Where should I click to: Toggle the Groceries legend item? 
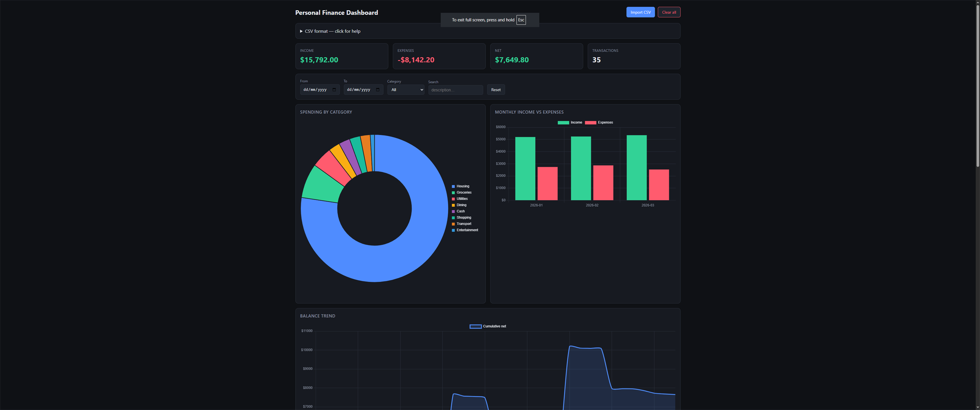pyautogui.click(x=462, y=193)
